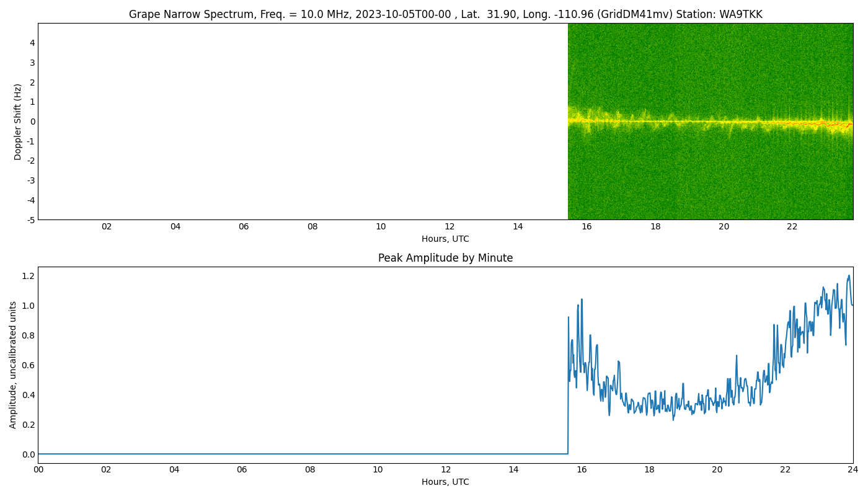Click the empty white area of the spectrogram
868x496 pixels.
[x=298, y=122]
